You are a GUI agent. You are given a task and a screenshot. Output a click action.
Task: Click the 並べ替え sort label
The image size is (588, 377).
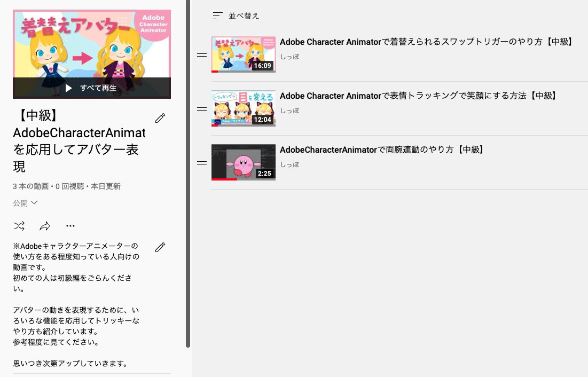pos(244,16)
